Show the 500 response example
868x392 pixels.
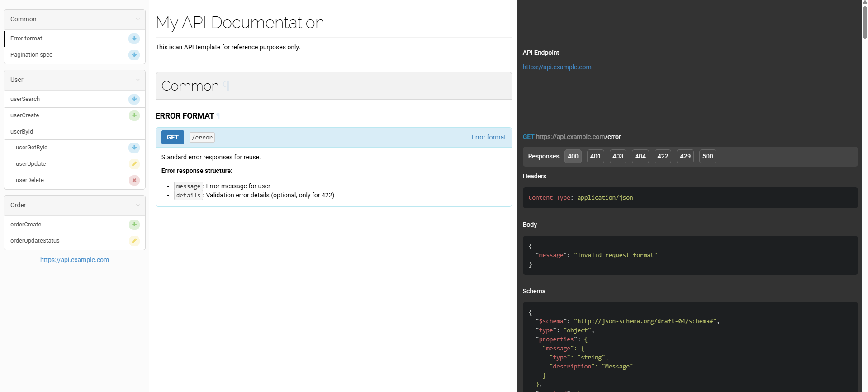(707, 156)
